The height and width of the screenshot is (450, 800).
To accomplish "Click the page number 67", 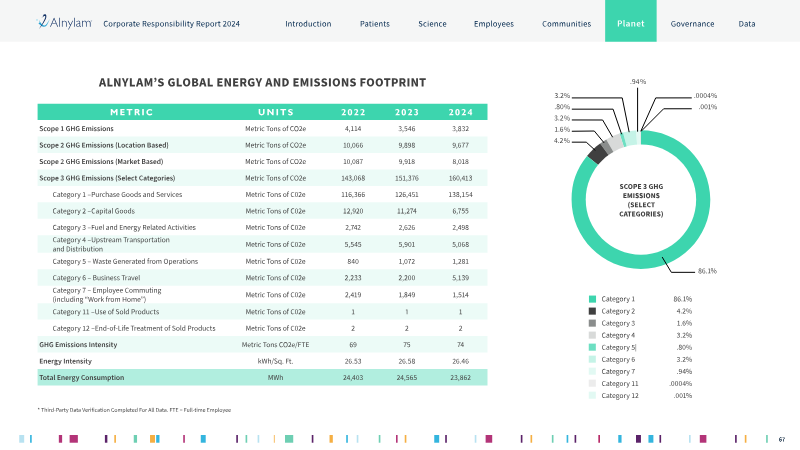I will [x=782, y=439].
